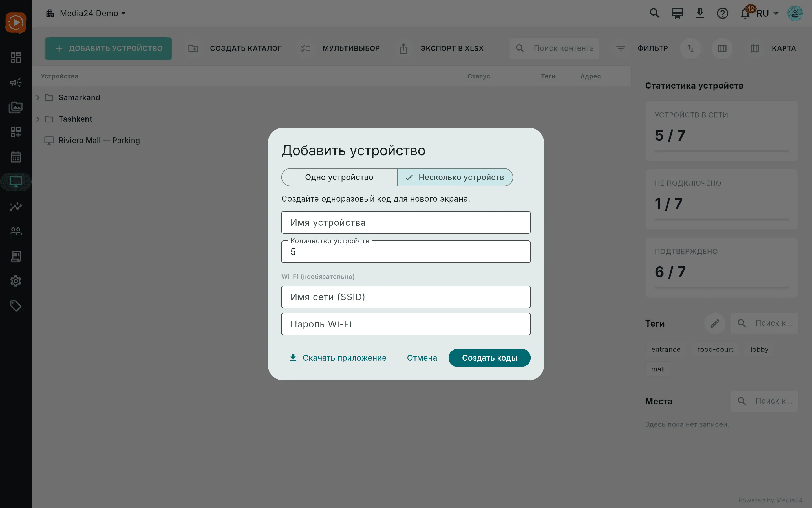Open the dashboard icon in sidebar
The image size is (812, 508).
pos(16,58)
